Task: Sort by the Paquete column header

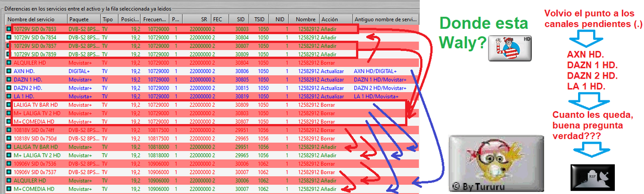Action: tap(84, 19)
